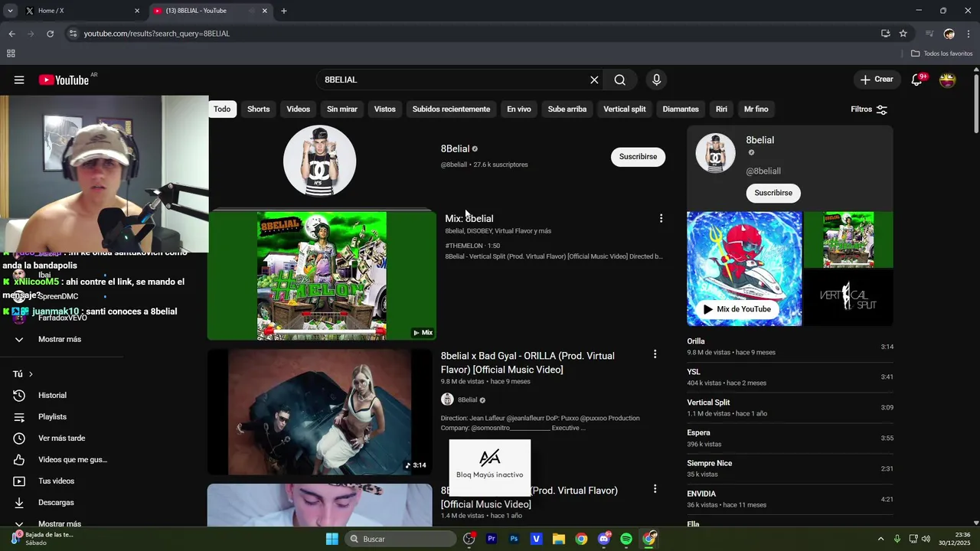Click the magnifying glass search button
The height and width of the screenshot is (551, 980).
(620, 80)
